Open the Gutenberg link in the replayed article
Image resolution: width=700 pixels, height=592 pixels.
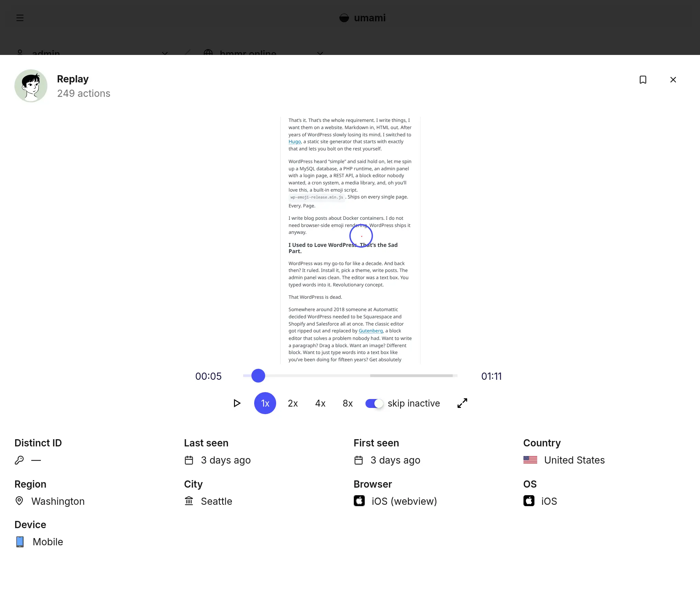click(x=370, y=331)
